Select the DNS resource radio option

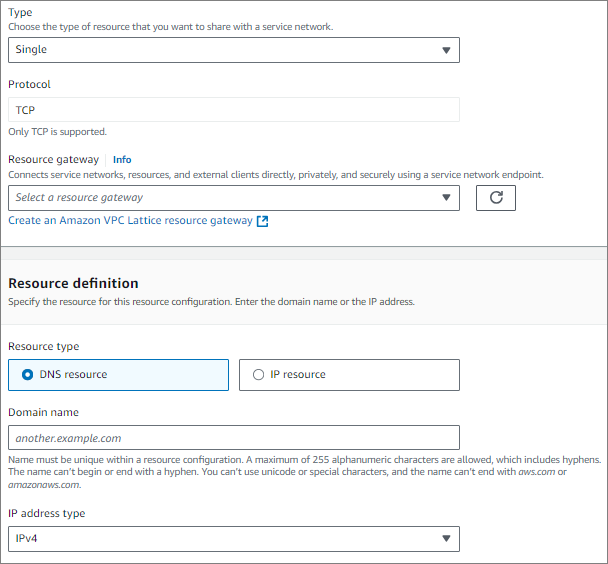tap(118, 375)
